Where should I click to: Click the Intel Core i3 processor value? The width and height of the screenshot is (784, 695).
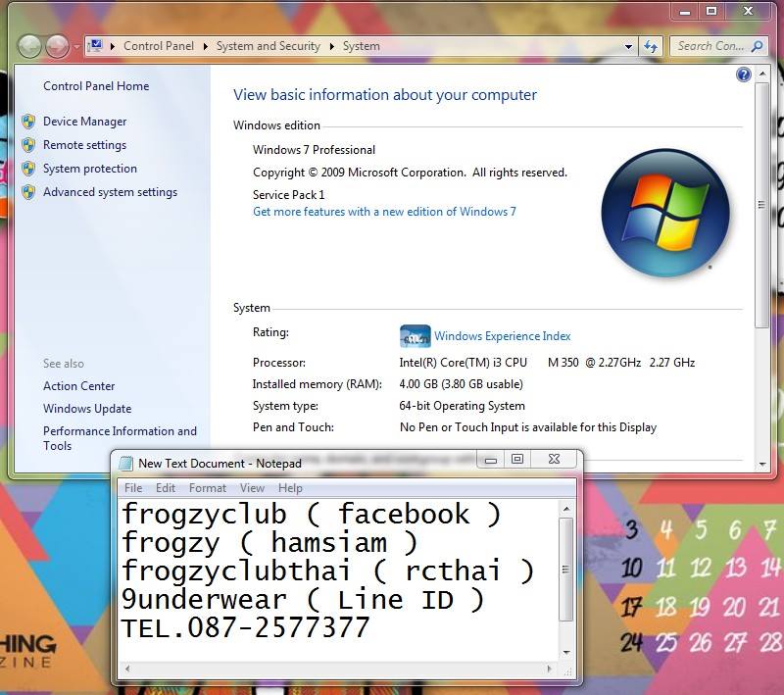pos(547,363)
